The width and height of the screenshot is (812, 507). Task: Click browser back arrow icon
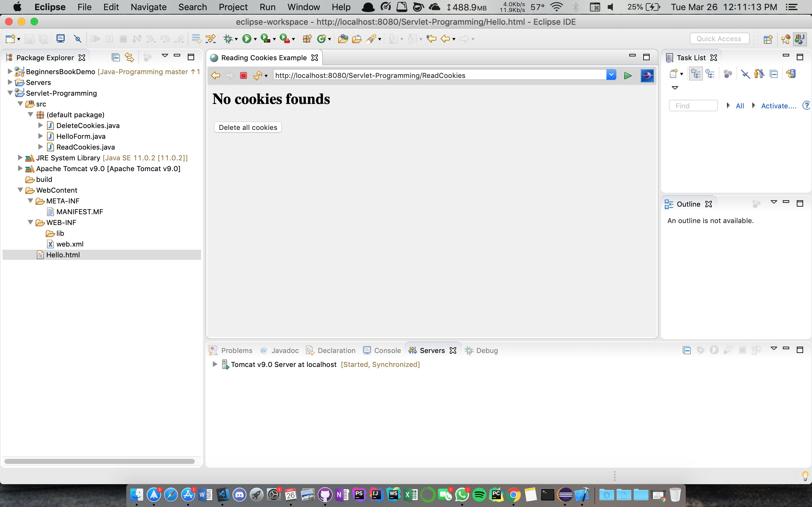point(215,75)
